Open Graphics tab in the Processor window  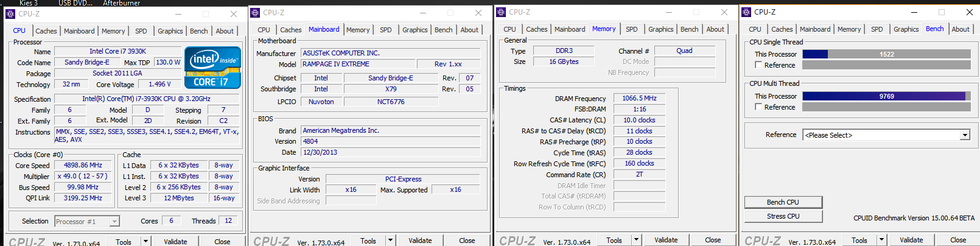point(170,31)
